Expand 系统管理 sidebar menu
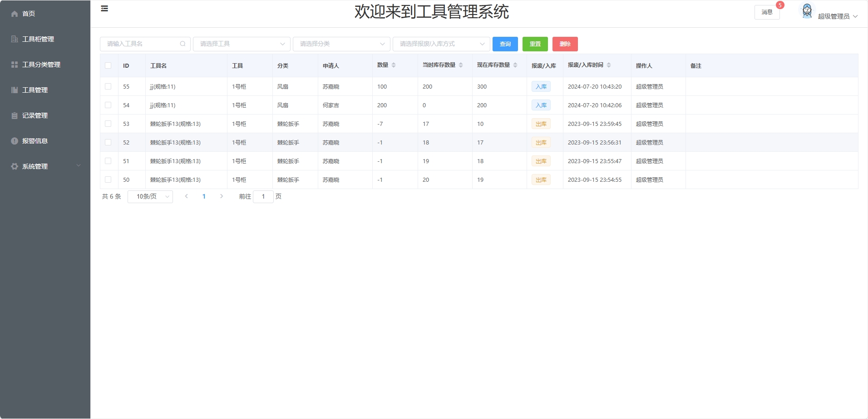 coord(45,166)
